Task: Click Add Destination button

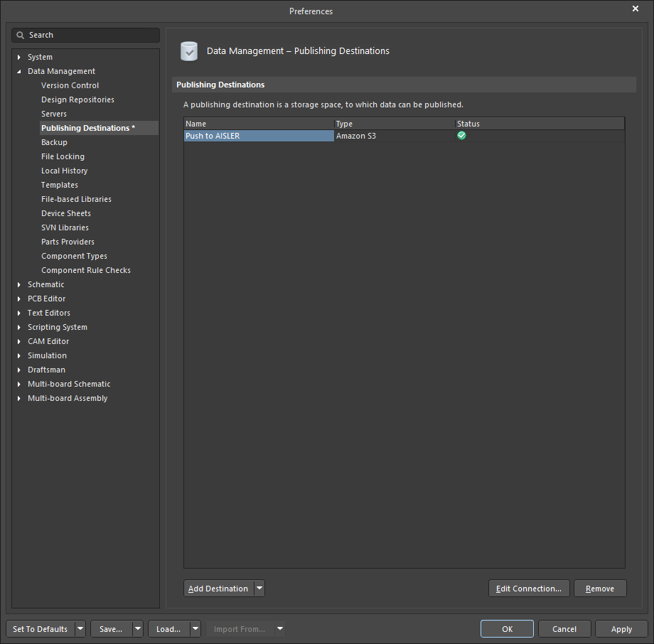Action: click(x=218, y=588)
